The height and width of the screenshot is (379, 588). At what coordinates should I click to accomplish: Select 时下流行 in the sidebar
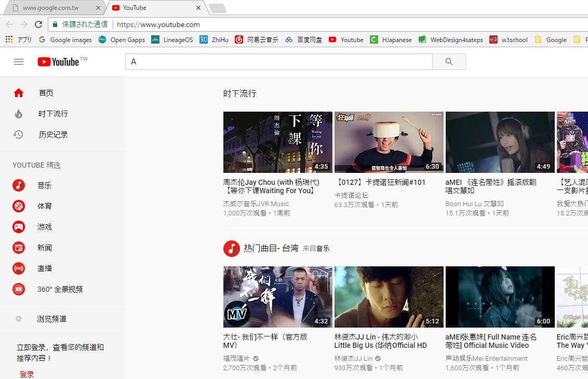click(x=53, y=114)
